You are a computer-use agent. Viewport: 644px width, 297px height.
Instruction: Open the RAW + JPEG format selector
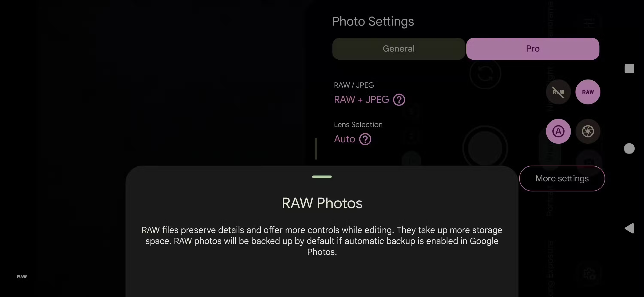point(361,100)
